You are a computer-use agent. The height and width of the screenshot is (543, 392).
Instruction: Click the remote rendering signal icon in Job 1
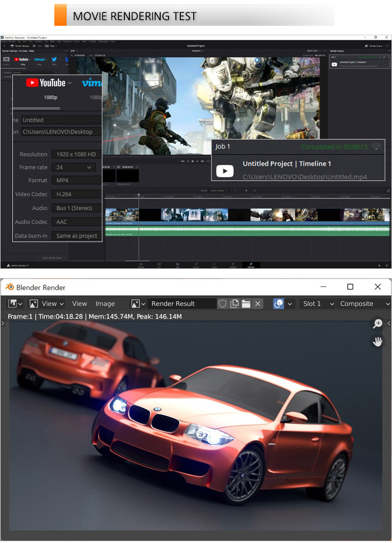pyautogui.click(x=376, y=147)
